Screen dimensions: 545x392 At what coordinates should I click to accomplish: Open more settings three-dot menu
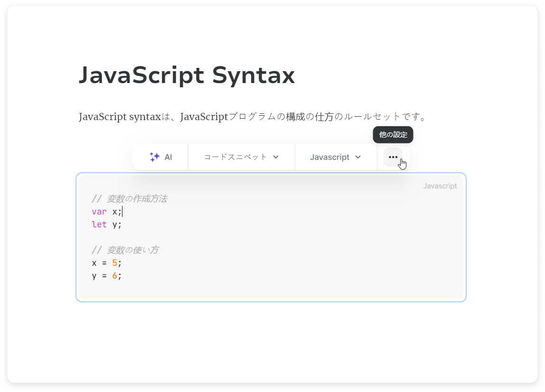[393, 157]
